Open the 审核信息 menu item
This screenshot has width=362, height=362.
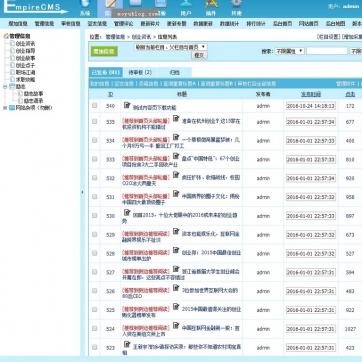tap(71, 24)
